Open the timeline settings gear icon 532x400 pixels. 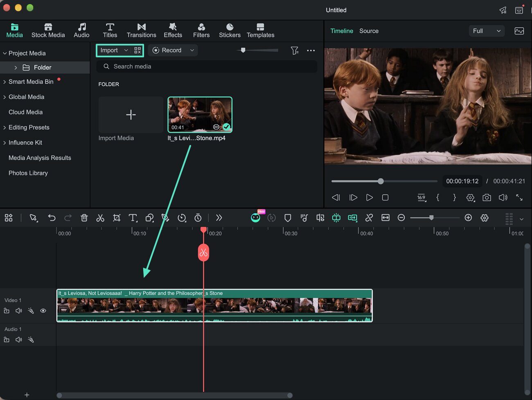point(485,218)
